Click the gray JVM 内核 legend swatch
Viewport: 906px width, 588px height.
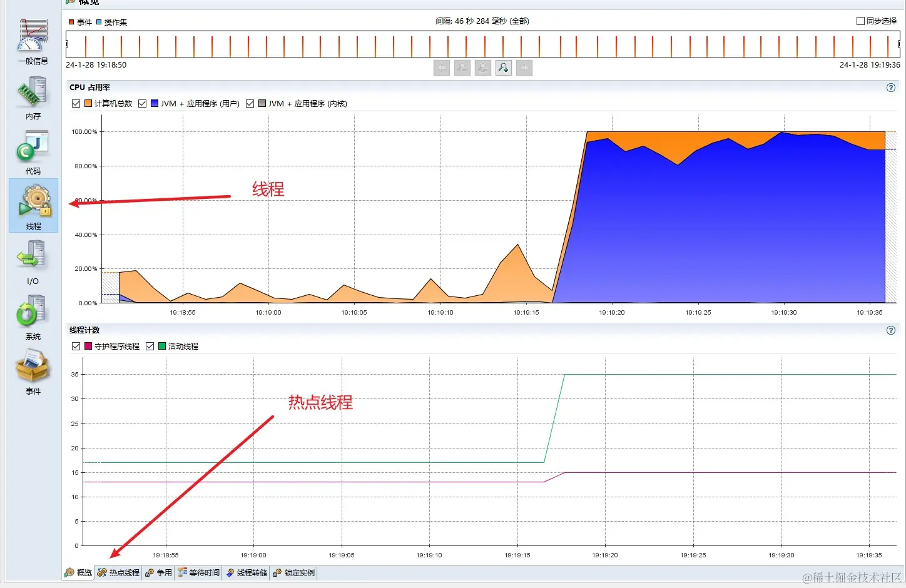coord(262,104)
